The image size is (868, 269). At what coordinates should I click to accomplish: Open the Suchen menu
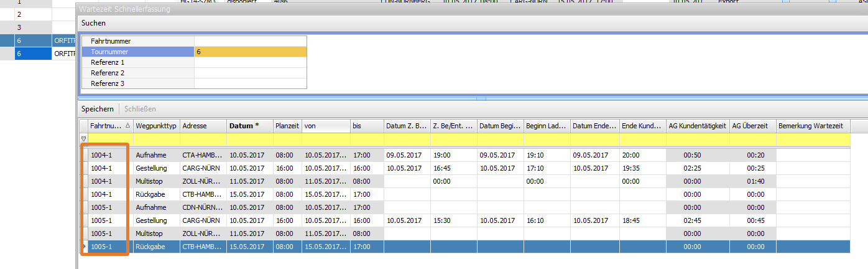pos(94,23)
